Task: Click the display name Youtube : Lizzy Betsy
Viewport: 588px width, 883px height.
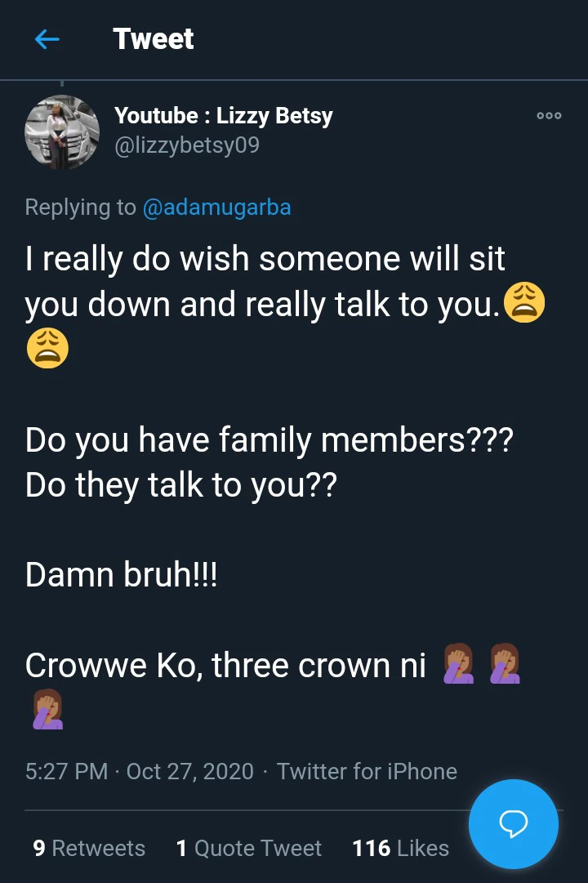Action: pyautogui.click(x=223, y=116)
